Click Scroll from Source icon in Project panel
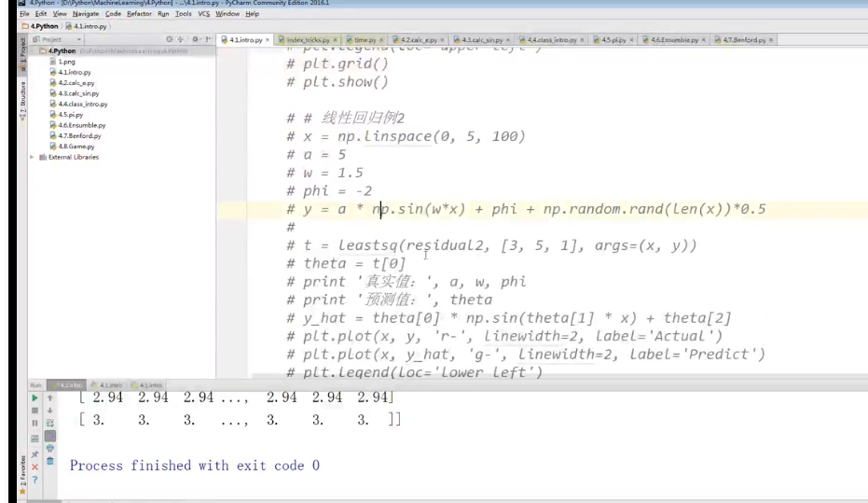The height and width of the screenshot is (503, 868). [x=170, y=39]
